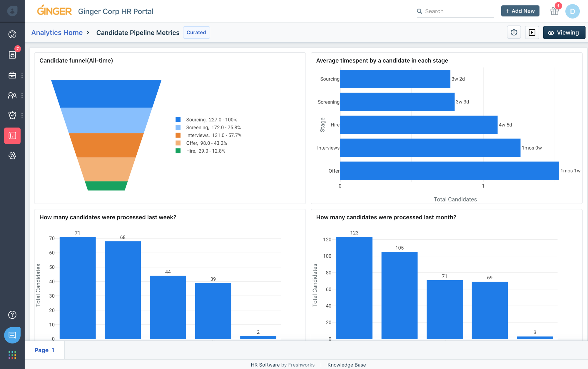Click the Sourcing bar labeled 3w 2d
The image size is (588, 369).
(395, 79)
